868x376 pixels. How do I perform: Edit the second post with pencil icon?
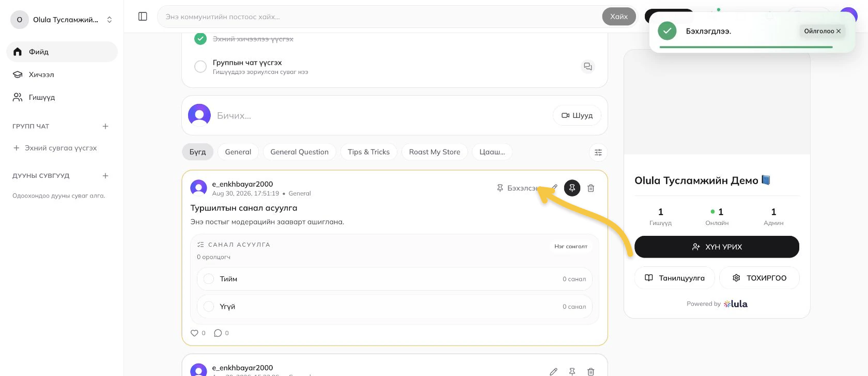[x=553, y=371]
